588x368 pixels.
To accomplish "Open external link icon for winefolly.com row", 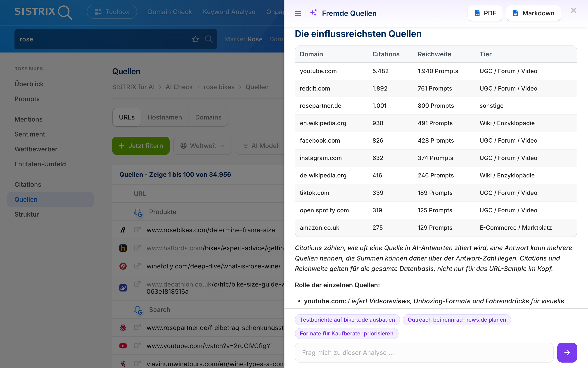I will [138, 266].
